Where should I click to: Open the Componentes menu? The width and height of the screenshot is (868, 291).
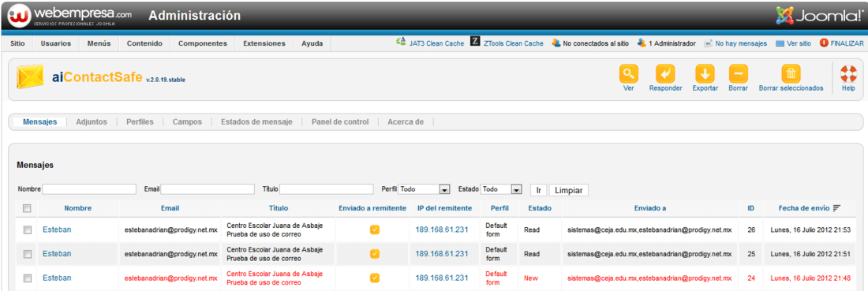(203, 43)
